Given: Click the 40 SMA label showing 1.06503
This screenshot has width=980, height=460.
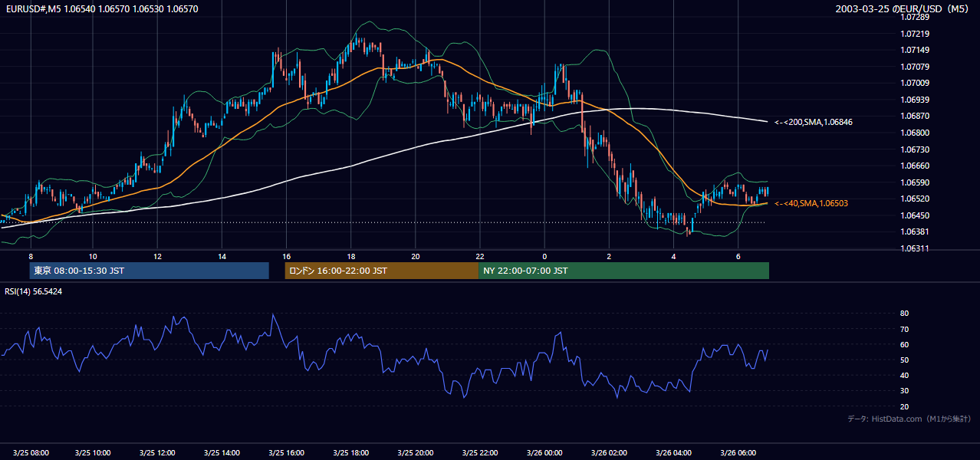Looking at the screenshot, I should coord(811,203).
